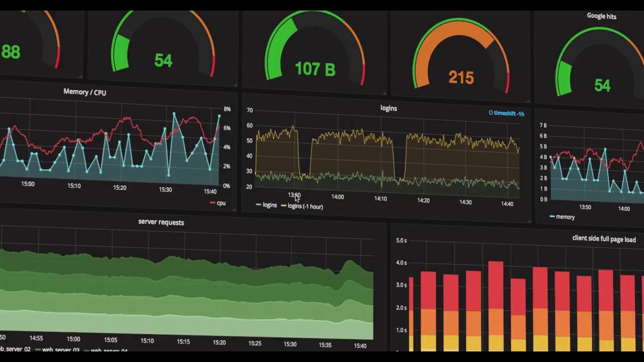Click the red cpu legend color swatch
This screenshot has width=644, height=362.
pos(212,203)
